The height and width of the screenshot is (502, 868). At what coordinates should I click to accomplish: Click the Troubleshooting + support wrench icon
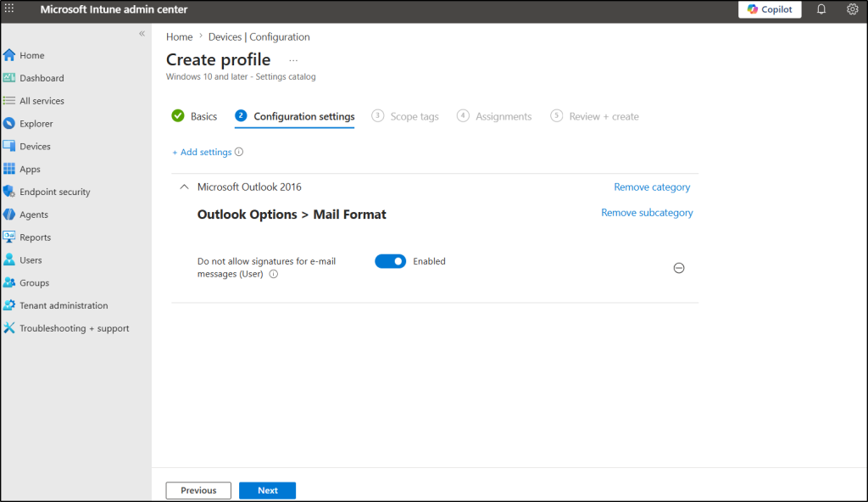[x=9, y=327]
